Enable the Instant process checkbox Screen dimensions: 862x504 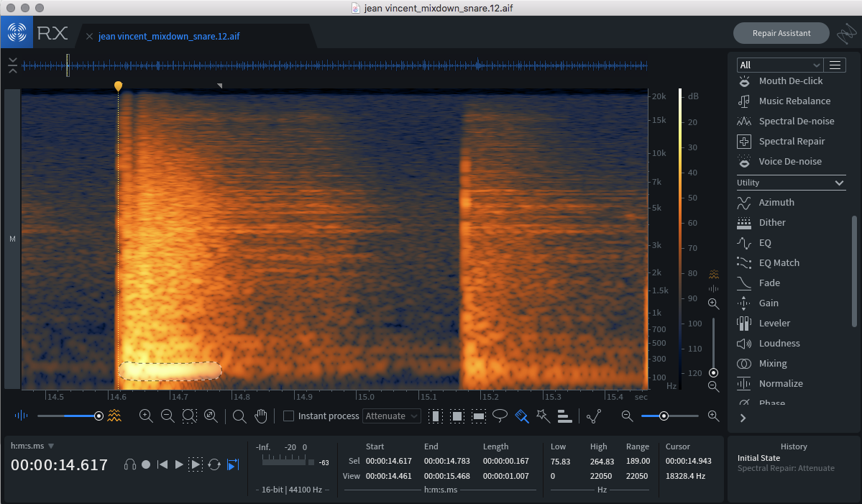click(288, 416)
